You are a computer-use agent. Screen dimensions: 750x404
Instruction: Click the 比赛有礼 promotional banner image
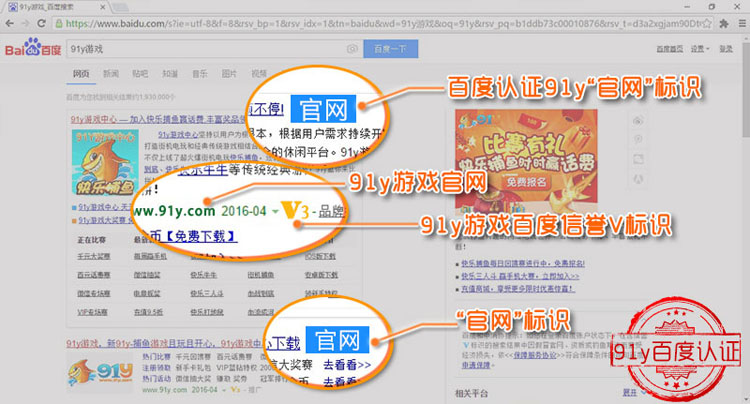point(526,160)
